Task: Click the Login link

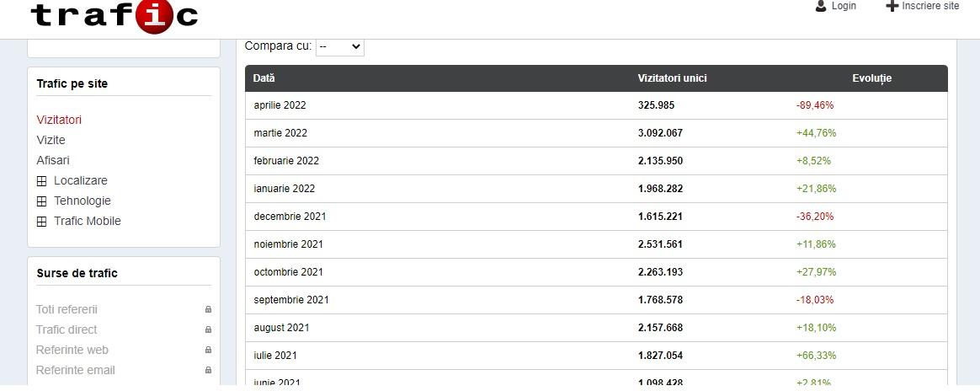Action: 844,6
